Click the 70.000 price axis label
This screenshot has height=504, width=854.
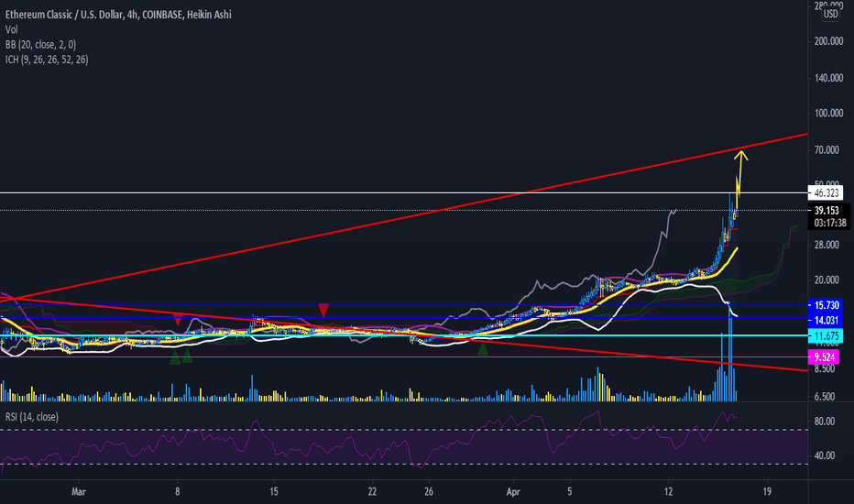pyautogui.click(x=827, y=150)
